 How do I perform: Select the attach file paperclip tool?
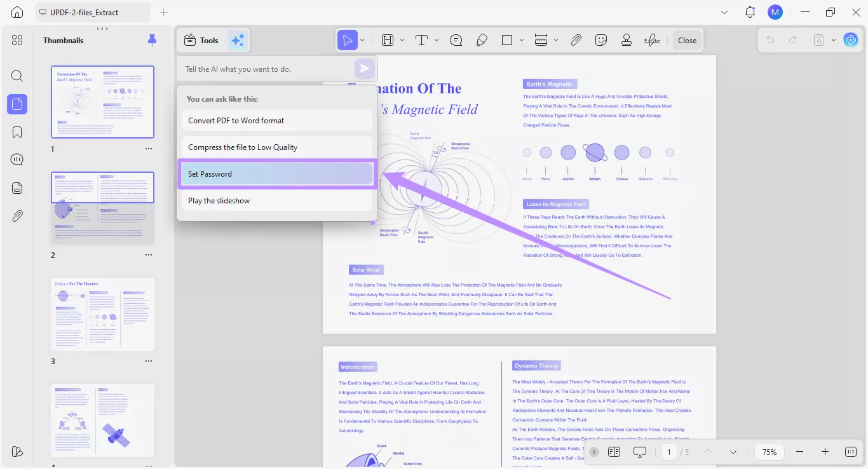[576, 40]
